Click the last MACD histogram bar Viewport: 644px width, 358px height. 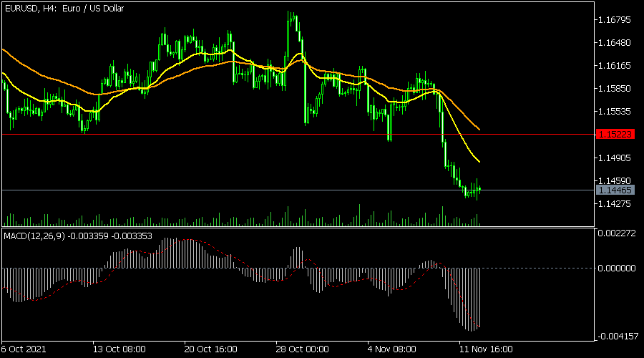(479, 298)
